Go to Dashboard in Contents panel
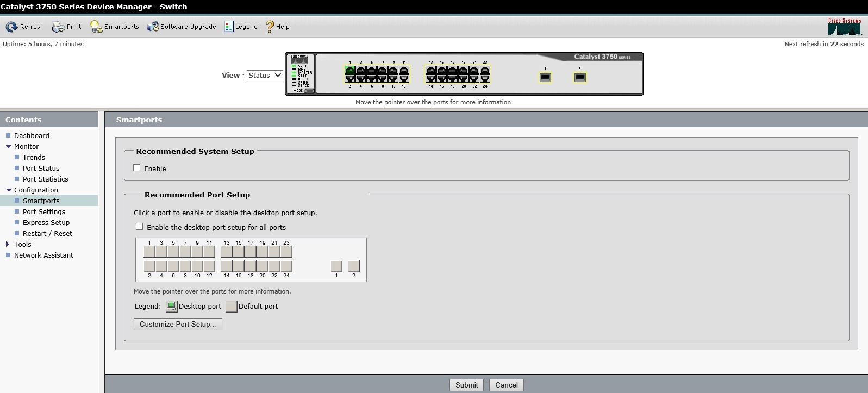The image size is (868, 393). coord(32,136)
